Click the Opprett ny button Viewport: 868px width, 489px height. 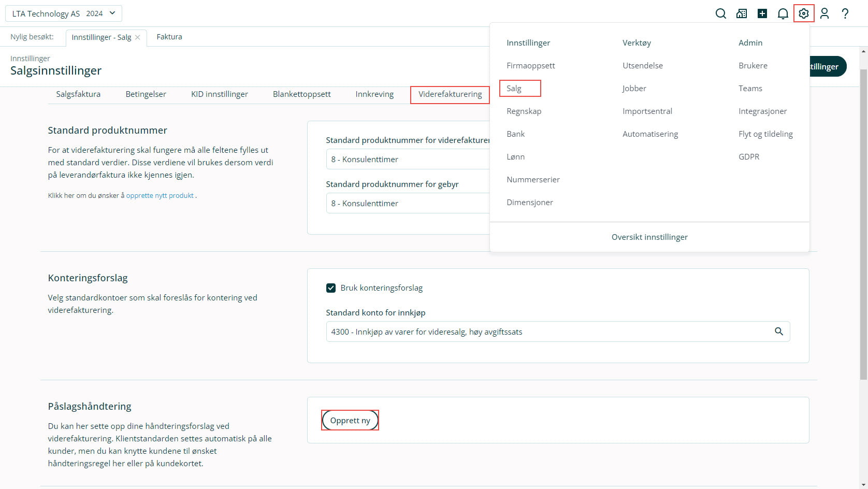pos(350,420)
